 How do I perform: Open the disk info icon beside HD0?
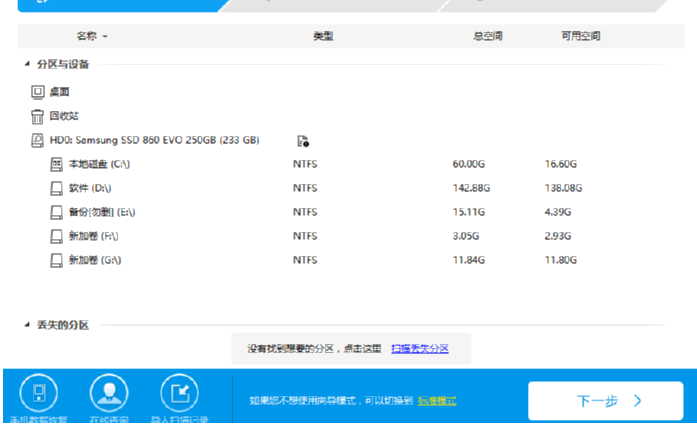pos(303,141)
